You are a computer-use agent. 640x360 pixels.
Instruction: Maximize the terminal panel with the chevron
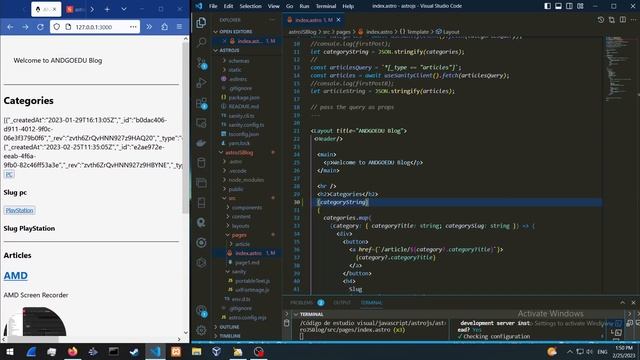click(x=622, y=302)
